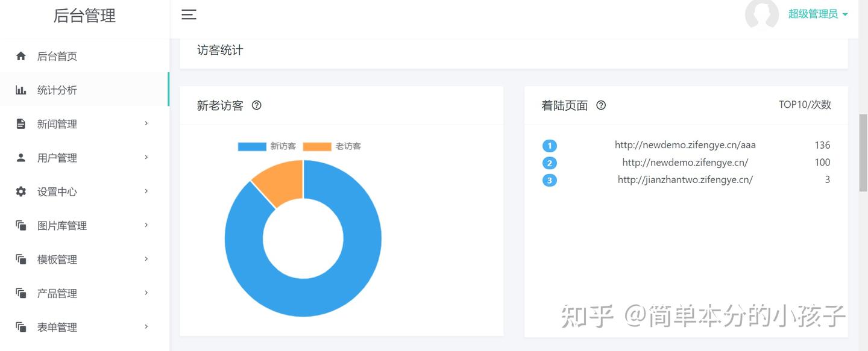Screen dimensions: 868x351
Task: Click the 后台首页 home icon
Action: [20, 55]
